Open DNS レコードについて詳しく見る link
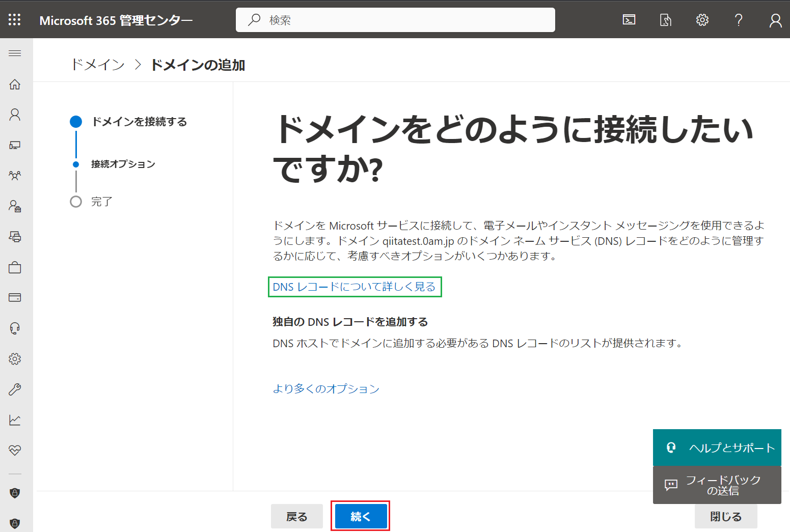Viewport: 790px width, 532px height. (x=355, y=287)
